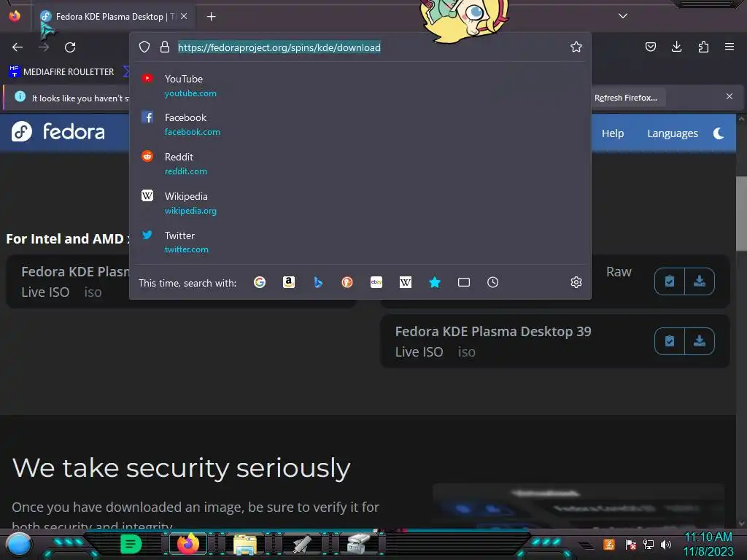The width and height of the screenshot is (747, 560).
Task: Open Firefox icon at window top-left
Action: (x=15, y=16)
